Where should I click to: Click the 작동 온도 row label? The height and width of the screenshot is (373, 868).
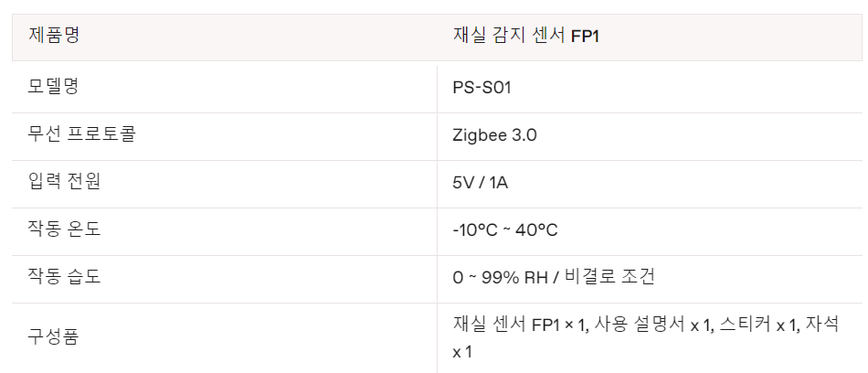(x=65, y=229)
